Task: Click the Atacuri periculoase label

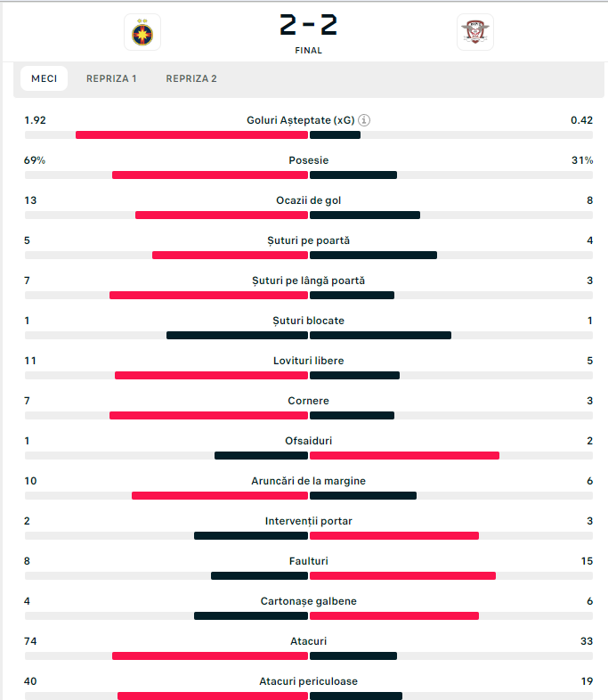Action: [308, 681]
